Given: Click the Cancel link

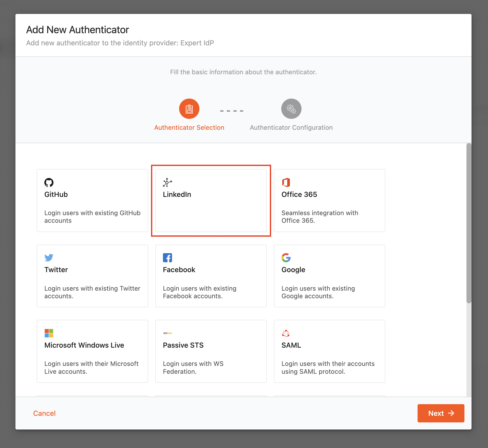Looking at the screenshot, I should point(44,413).
